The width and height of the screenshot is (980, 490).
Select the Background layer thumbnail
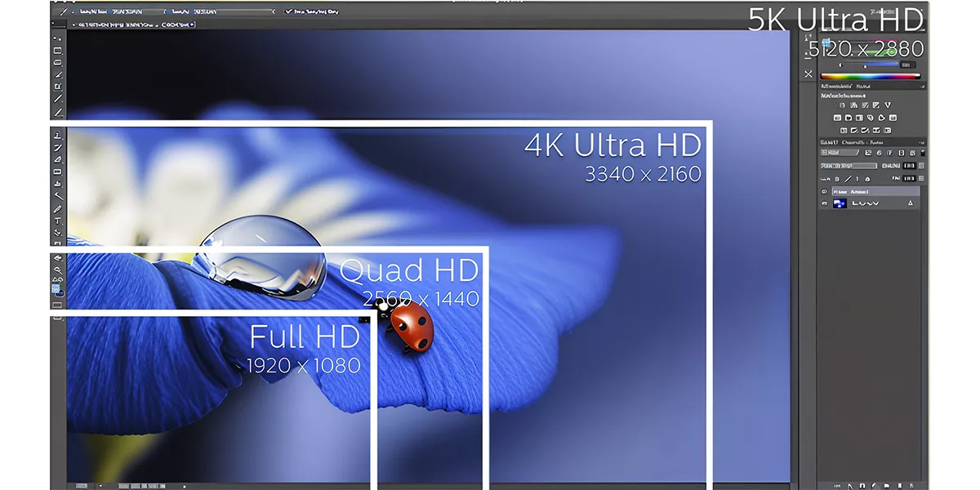840,203
